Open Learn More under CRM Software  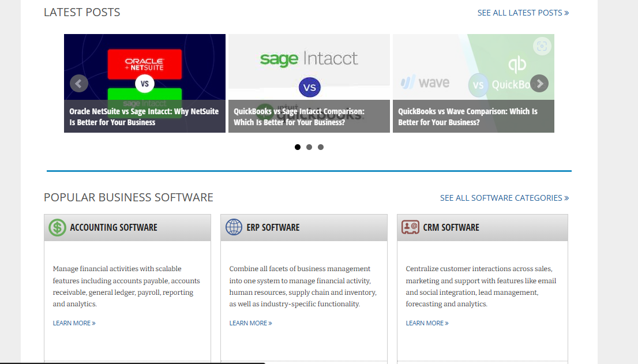pyautogui.click(x=427, y=323)
